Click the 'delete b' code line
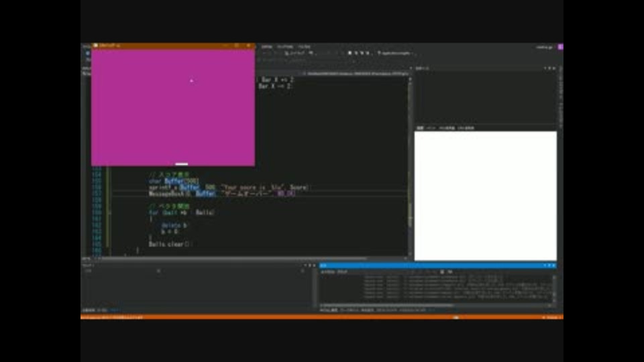 pos(174,225)
